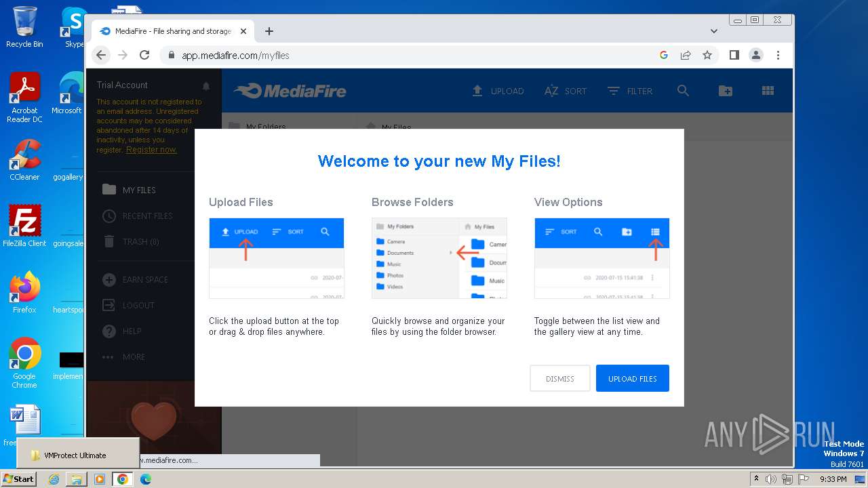This screenshot has width=868, height=488.
Task: Open Trash in the sidebar
Action: point(130,241)
